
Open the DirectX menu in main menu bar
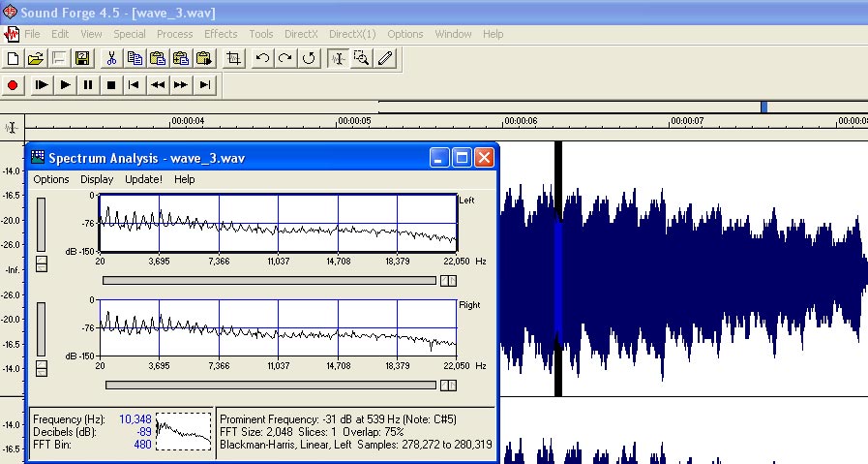click(300, 34)
